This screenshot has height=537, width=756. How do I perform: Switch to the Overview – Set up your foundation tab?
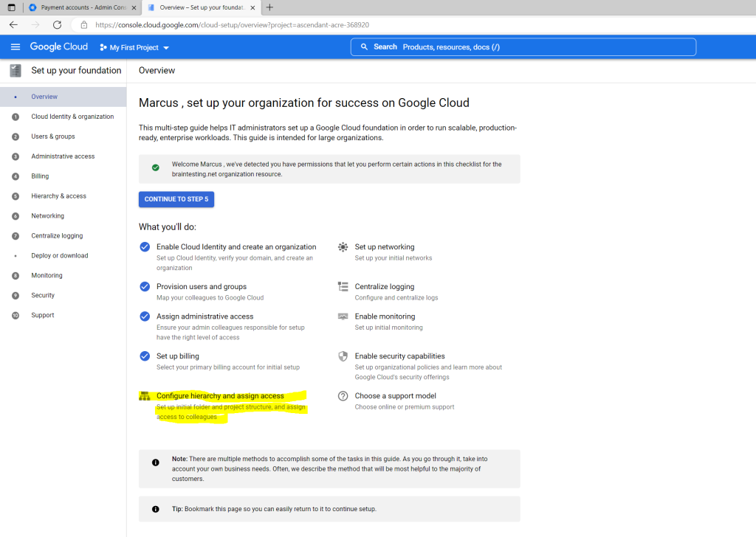(202, 7)
